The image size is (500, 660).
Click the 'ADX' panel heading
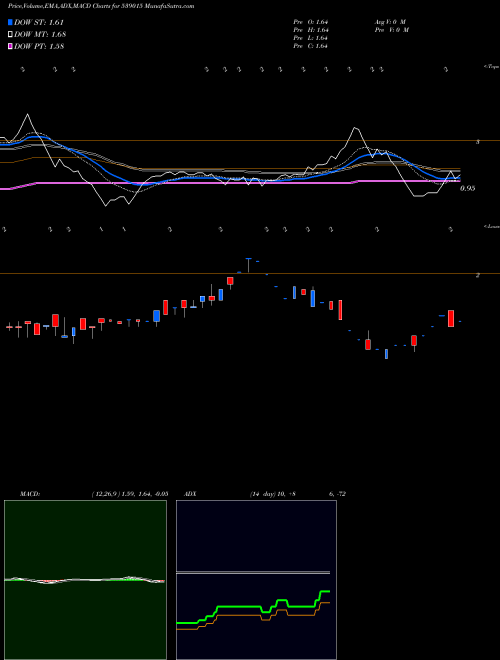[190, 494]
